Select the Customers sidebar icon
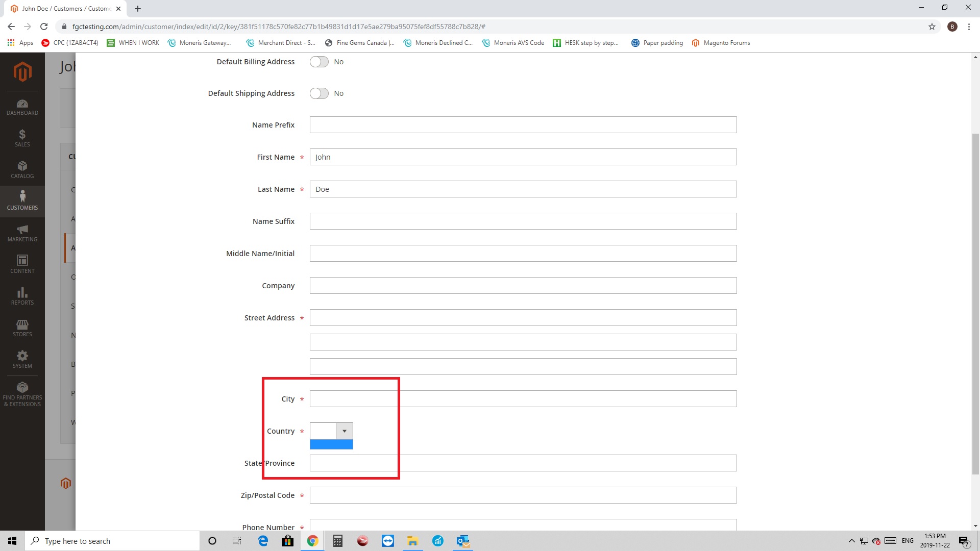The width and height of the screenshot is (980, 551). tap(22, 200)
